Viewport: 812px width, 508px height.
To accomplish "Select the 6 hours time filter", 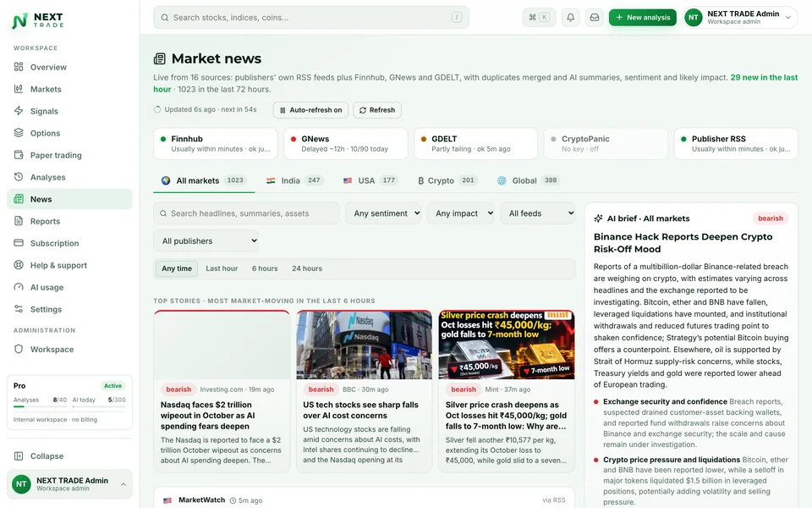I will [265, 268].
